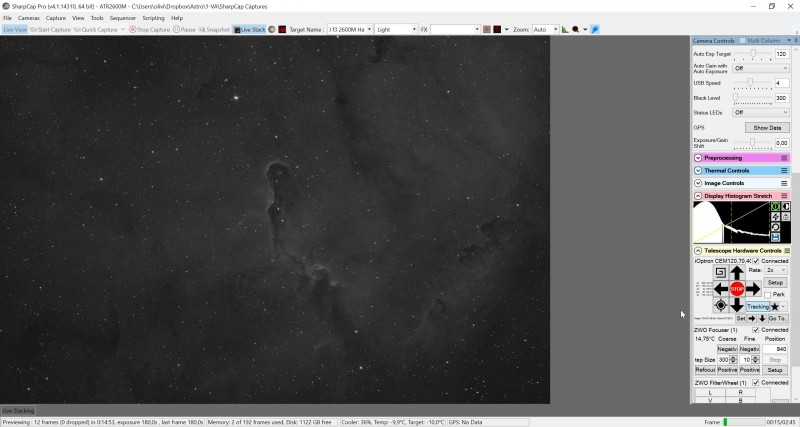
Task: Pause the capture from the toolbar
Action: [x=184, y=30]
